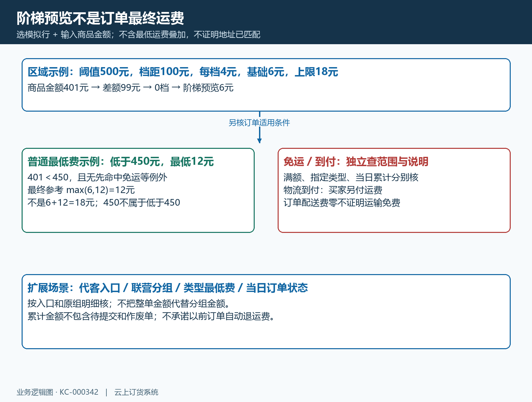Click footer text 云上订货系统

click(x=136, y=392)
